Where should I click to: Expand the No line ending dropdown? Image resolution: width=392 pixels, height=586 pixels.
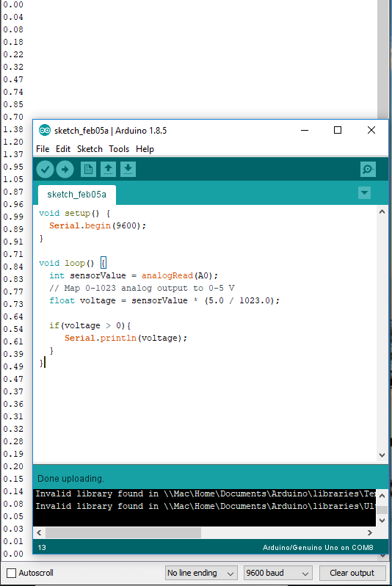point(201,573)
